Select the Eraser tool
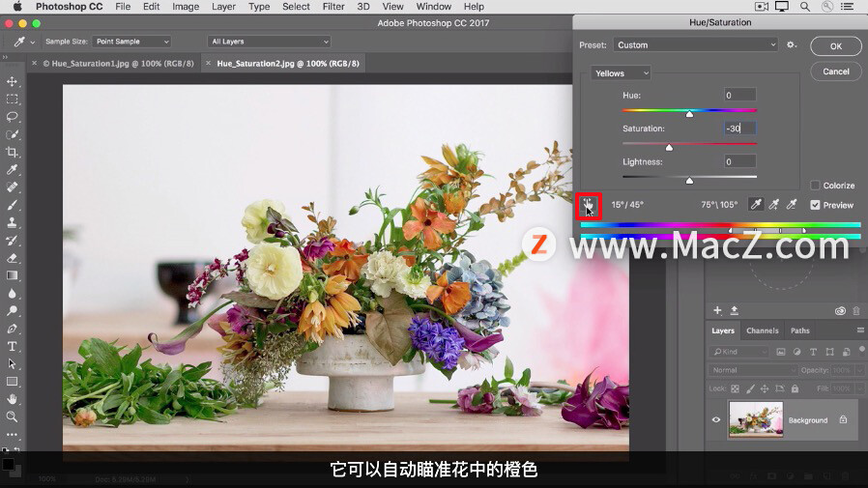This screenshot has width=868, height=488. (12, 258)
